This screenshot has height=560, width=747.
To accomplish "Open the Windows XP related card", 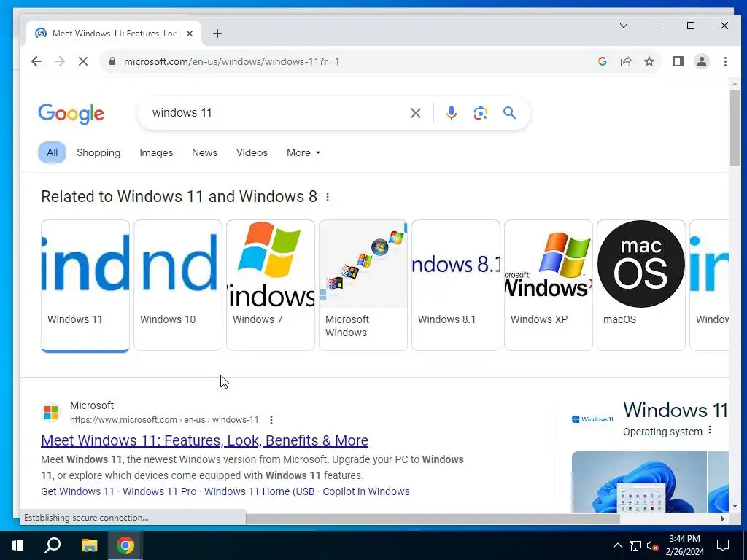I will pyautogui.click(x=549, y=285).
